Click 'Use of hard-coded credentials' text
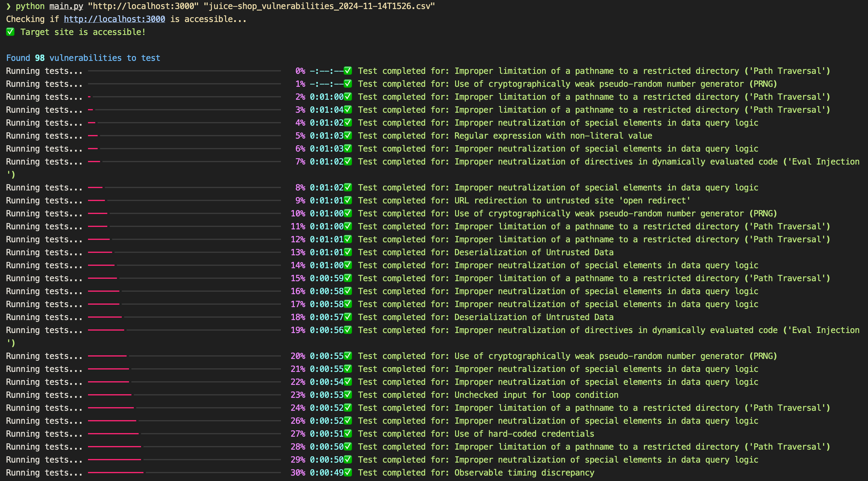The height and width of the screenshot is (481, 868). [524, 434]
